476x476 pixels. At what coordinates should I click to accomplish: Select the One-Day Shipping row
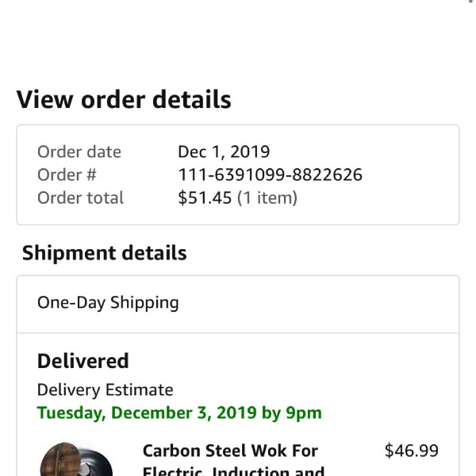[x=238, y=304]
